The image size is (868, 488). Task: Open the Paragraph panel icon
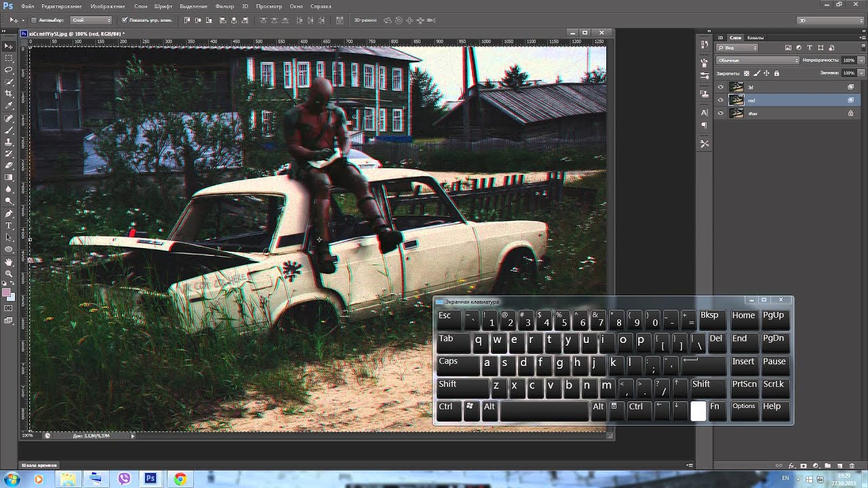(x=705, y=126)
